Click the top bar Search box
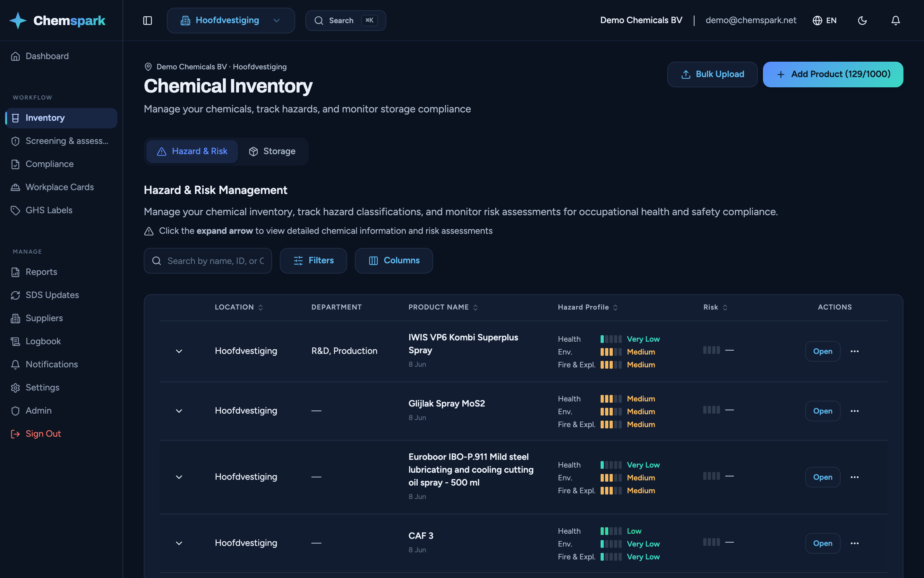 coord(346,20)
